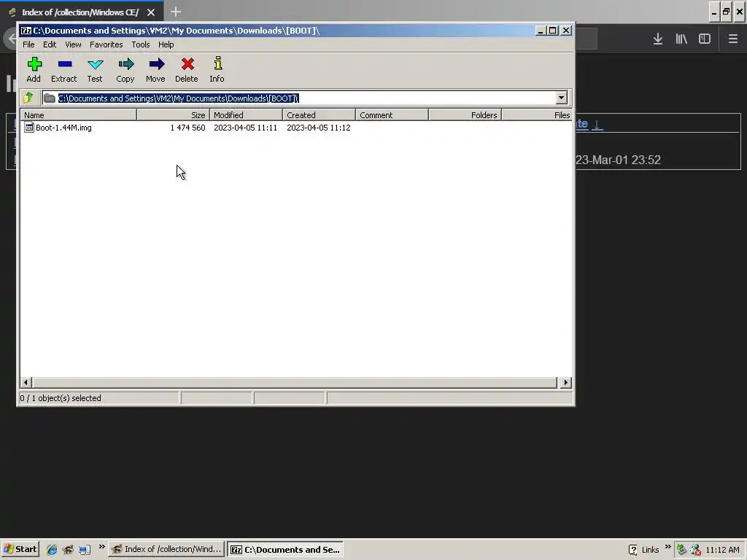Click the Add toolbar icon

coord(34,69)
